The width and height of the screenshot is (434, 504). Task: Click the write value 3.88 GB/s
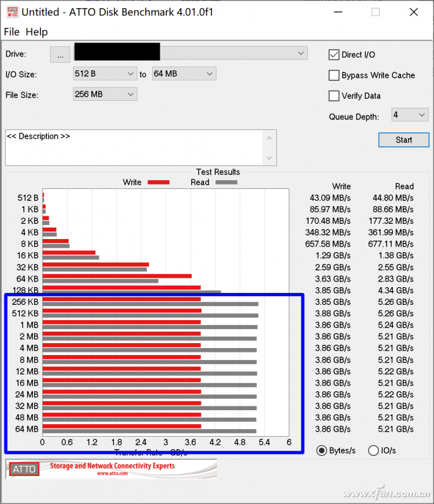(333, 313)
